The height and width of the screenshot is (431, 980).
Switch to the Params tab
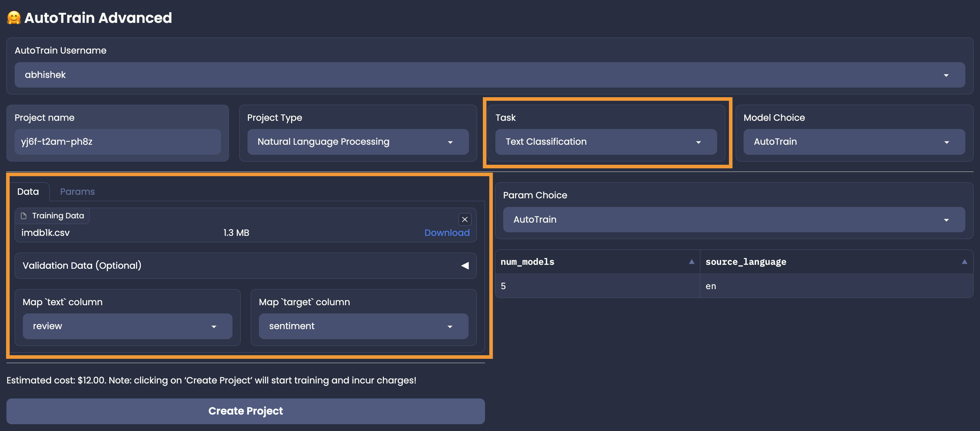click(x=77, y=192)
